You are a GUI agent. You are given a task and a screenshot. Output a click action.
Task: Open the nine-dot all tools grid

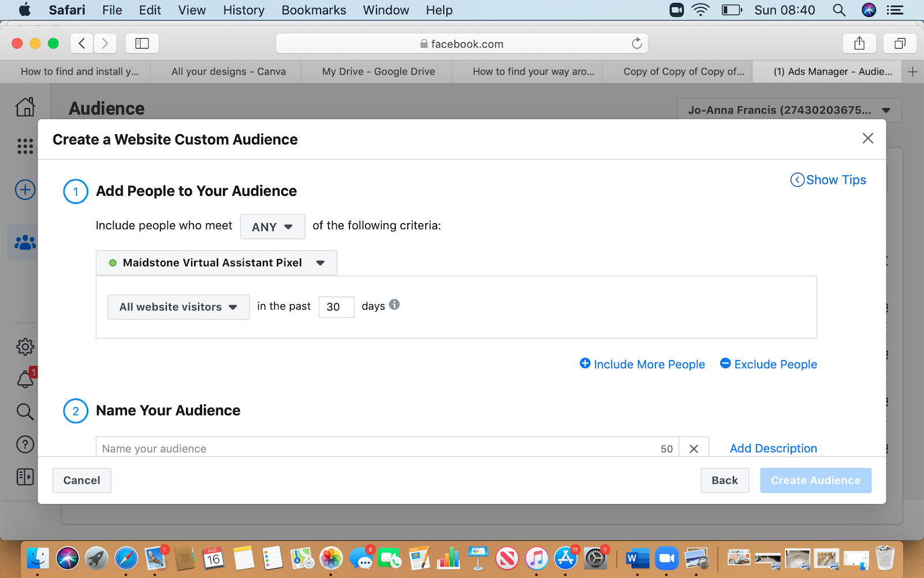[x=25, y=146]
